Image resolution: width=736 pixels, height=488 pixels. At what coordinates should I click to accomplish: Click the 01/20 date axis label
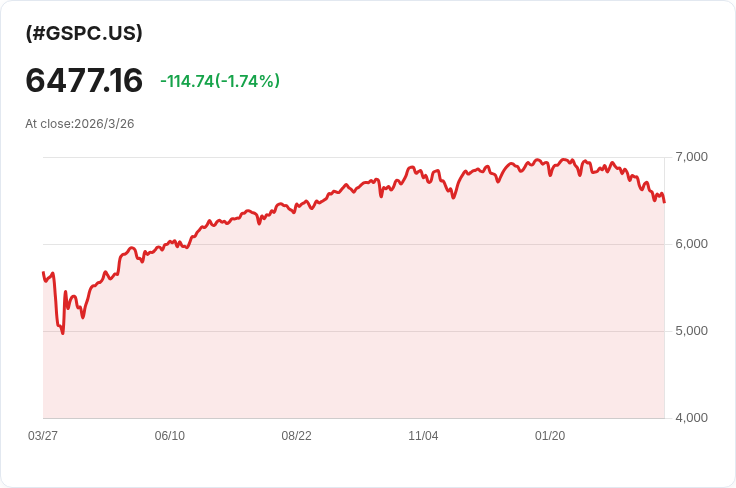[x=550, y=436]
